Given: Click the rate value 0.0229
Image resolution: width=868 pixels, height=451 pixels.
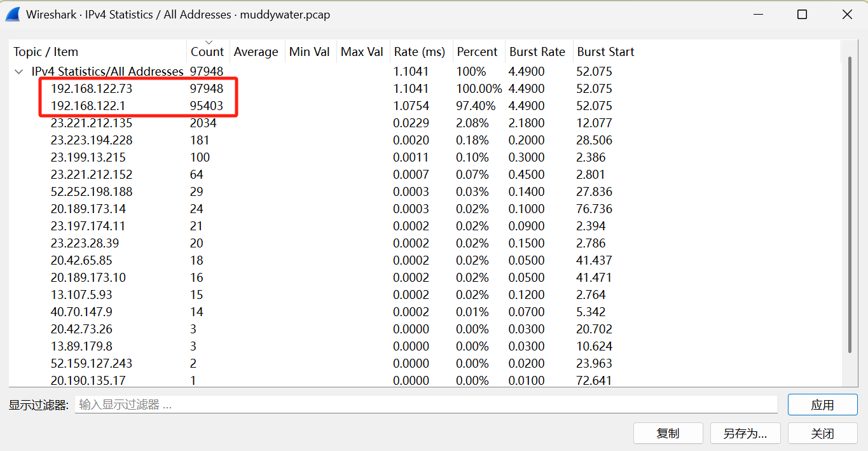Looking at the screenshot, I should (x=411, y=123).
